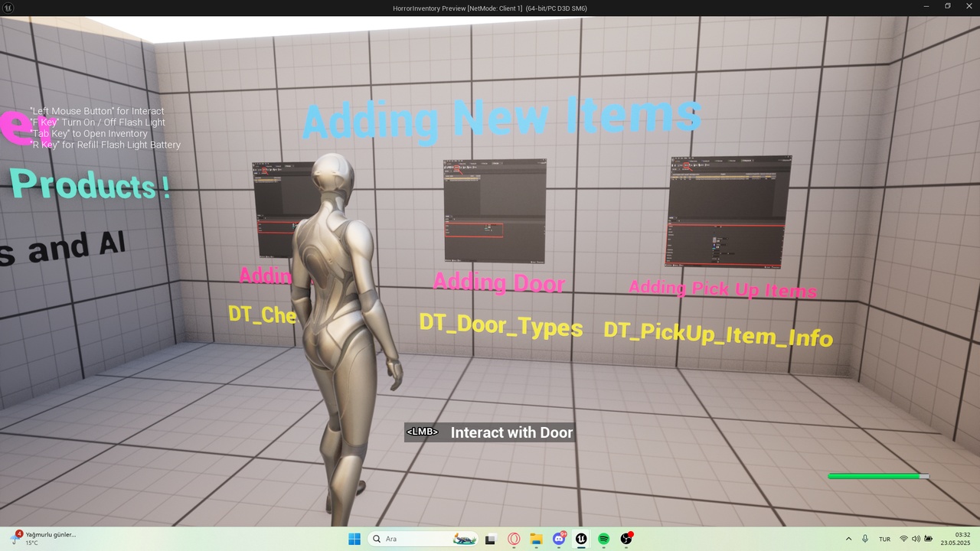Image resolution: width=980 pixels, height=551 pixels.
Task: Expand the hidden system tray icons chevron
Action: (848, 539)
